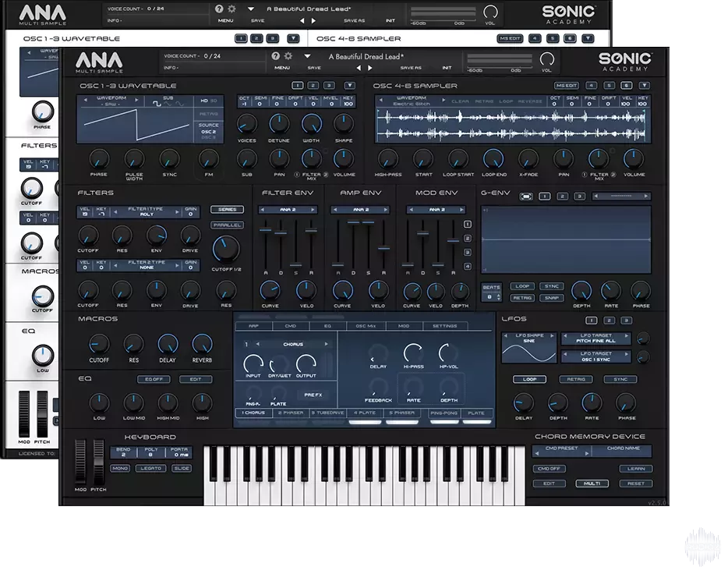
Task: Click previous preset arrow in back ANA window
Action: pos(302,20)
